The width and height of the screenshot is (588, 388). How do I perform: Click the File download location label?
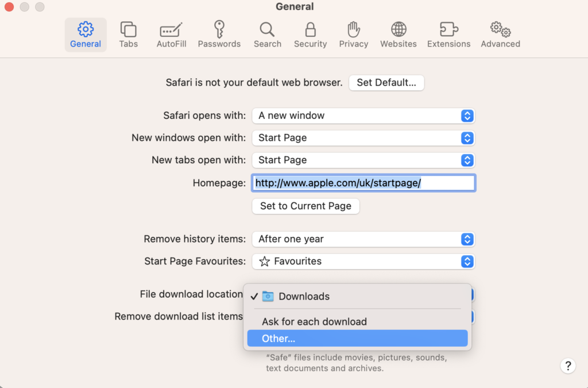tap(191, 294)
